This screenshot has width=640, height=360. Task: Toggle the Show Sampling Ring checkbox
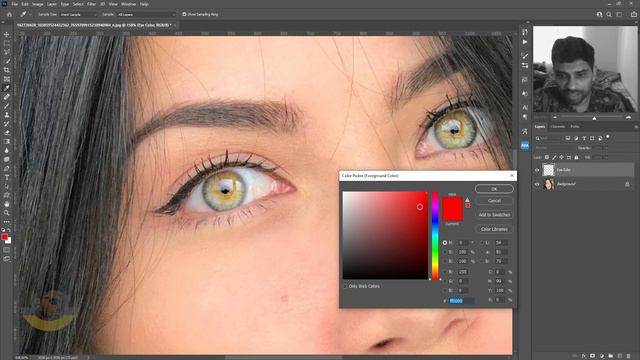[x=184, y=14]
